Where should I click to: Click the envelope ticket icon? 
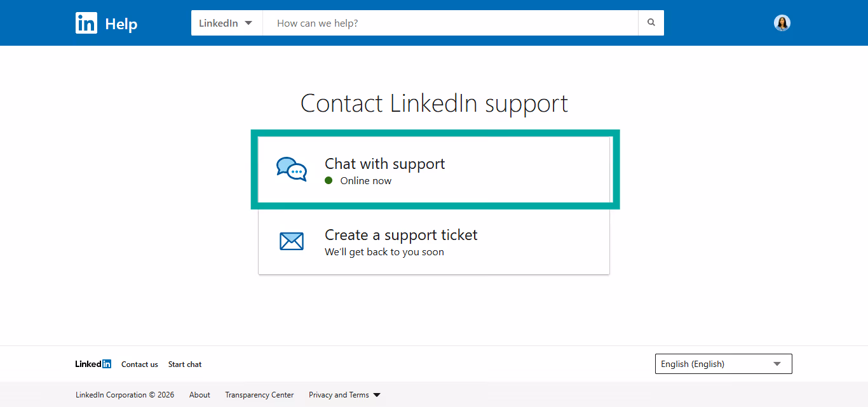[x=292, y=241]
